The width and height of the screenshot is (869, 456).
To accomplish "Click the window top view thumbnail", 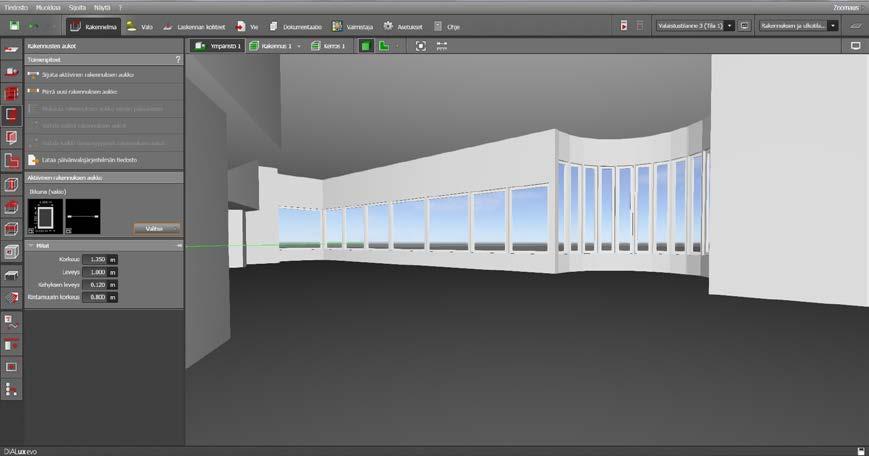I will tap(83, 217).
